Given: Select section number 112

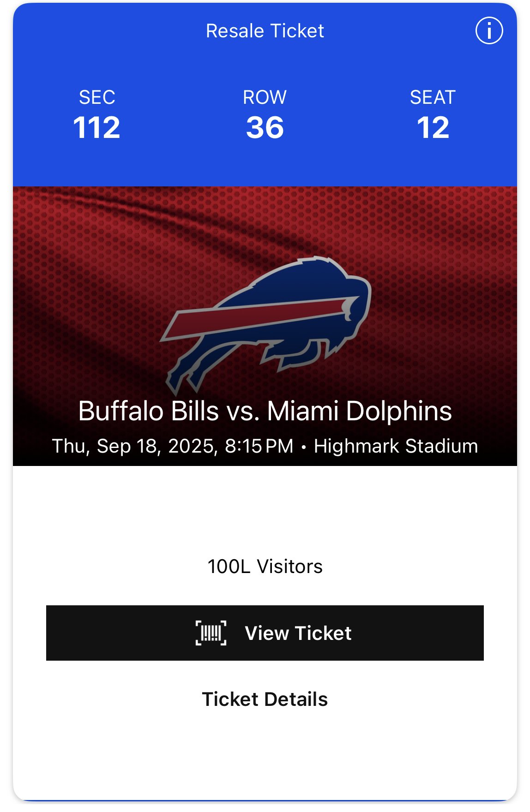Looking at the screenshot, I should [96, 127].
